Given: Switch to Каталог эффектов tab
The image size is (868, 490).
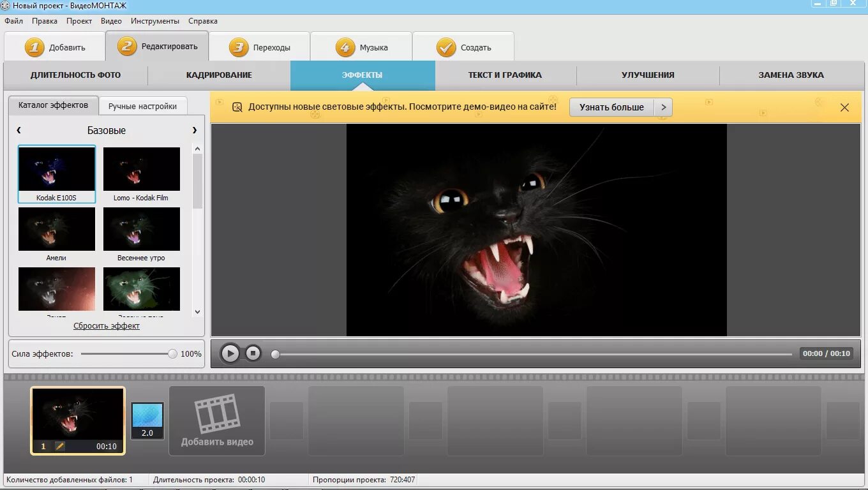Looking at the screenshot, I should (x=53, y=105).
